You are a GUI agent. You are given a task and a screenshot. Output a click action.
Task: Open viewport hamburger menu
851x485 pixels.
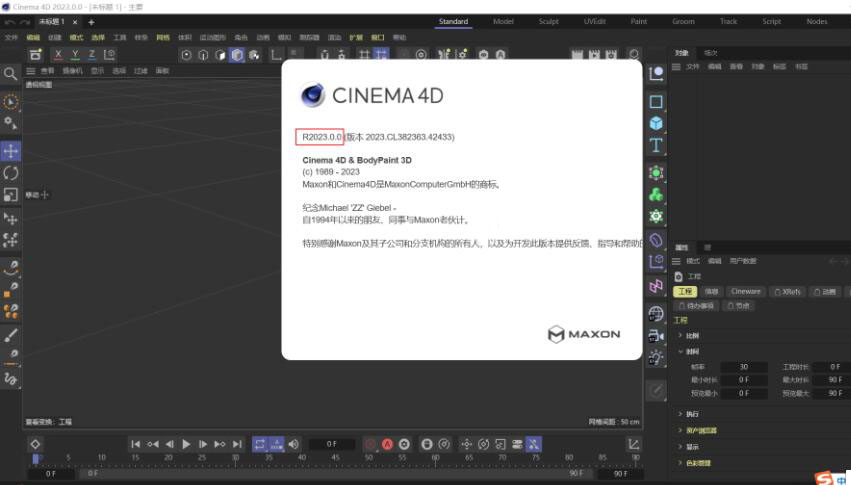click(30, 71)
